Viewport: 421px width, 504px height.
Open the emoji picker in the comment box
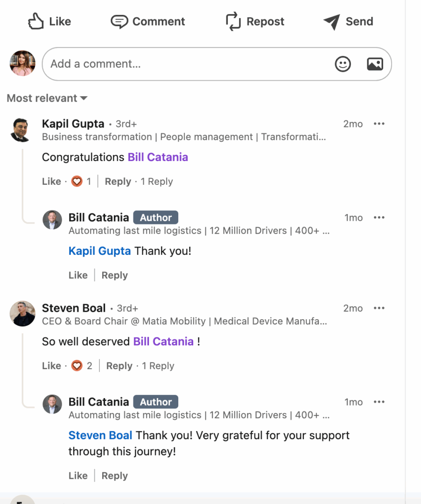tap(343, 64)
